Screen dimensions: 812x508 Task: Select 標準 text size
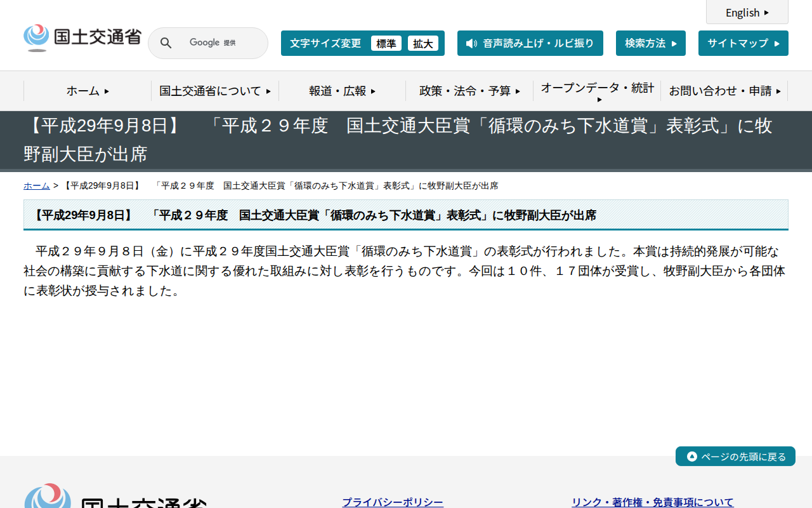pyautogui.click(x=386, y=43)
